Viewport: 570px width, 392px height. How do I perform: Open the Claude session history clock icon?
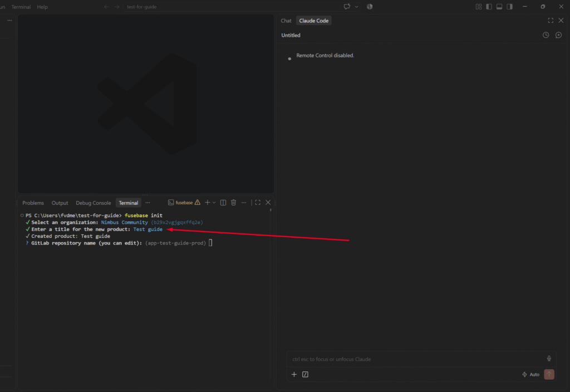[x=546, y=35]
